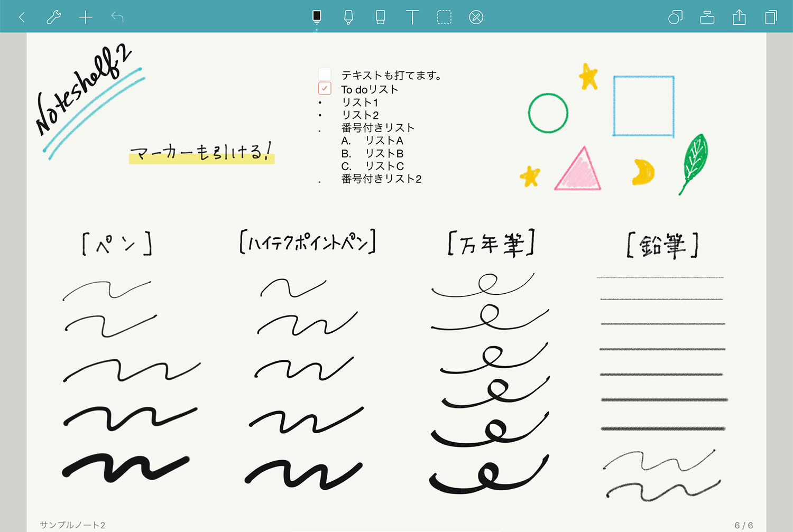The image size is (793, 532).
Task: Open the share export menu
Action: point(739,17)
